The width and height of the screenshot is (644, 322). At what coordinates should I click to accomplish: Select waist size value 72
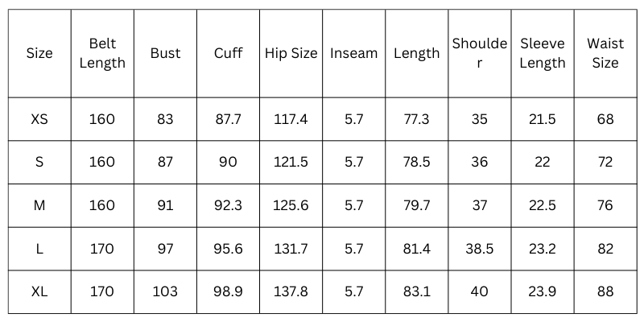click(605, 162)
